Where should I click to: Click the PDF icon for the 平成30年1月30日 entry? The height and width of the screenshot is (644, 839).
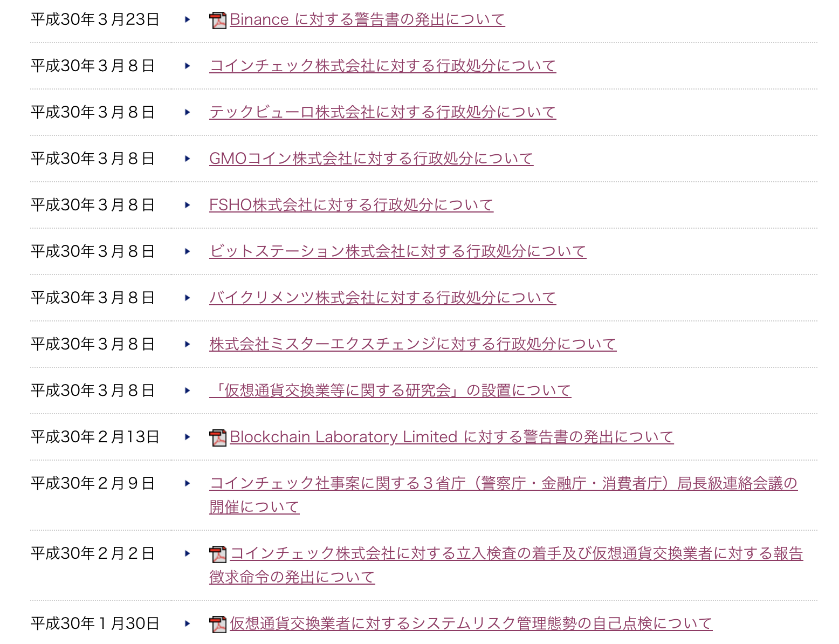pos(218,625)
